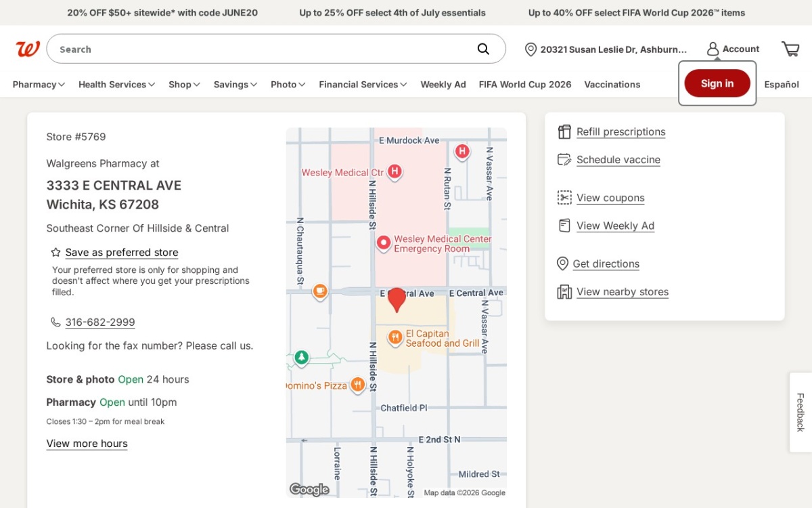Expand the Shop menu
Image resolution: width=812 pixels, height=508 pixels.
(184, 84)
